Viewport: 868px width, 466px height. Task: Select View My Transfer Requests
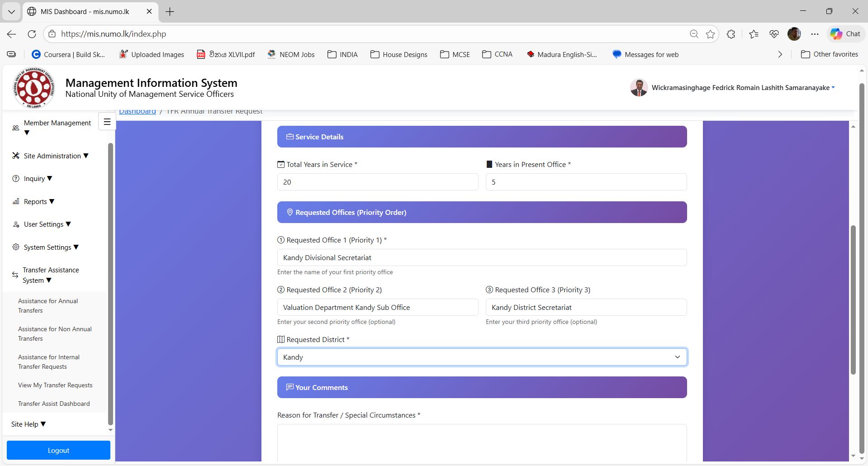point(55,385)
